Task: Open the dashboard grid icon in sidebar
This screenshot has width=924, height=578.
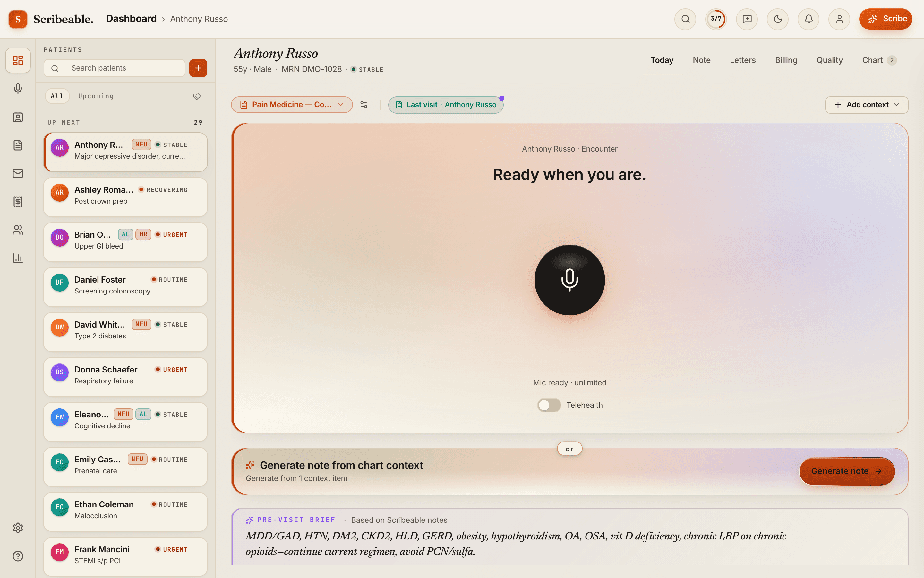Action: pos(18,60)
